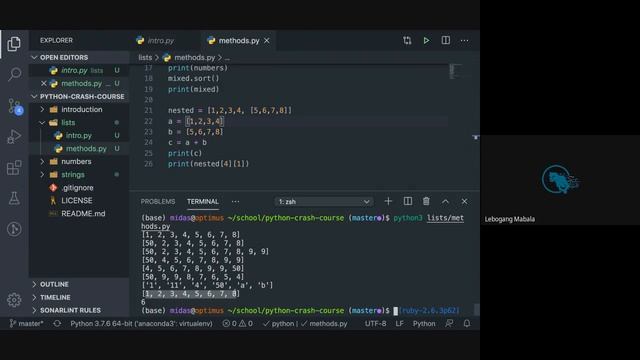Change the Python language mode in the status bar
This screenshot has width=640, height=360.
point(424,323)
